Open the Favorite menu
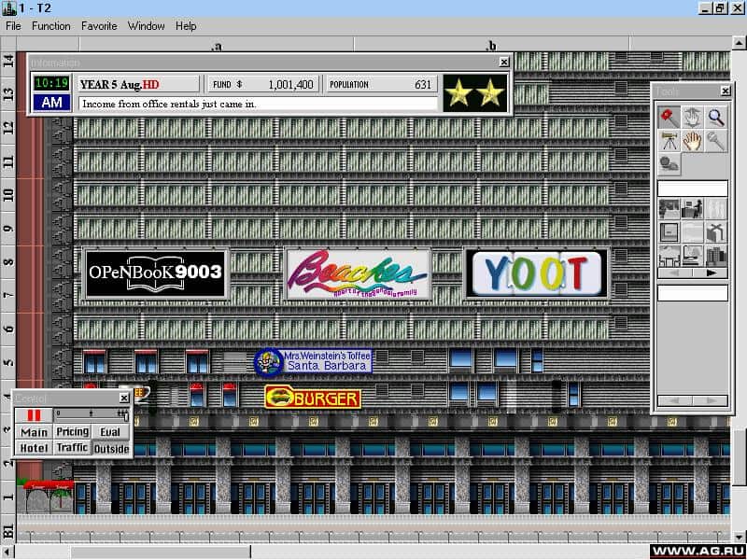 [99, 26]
